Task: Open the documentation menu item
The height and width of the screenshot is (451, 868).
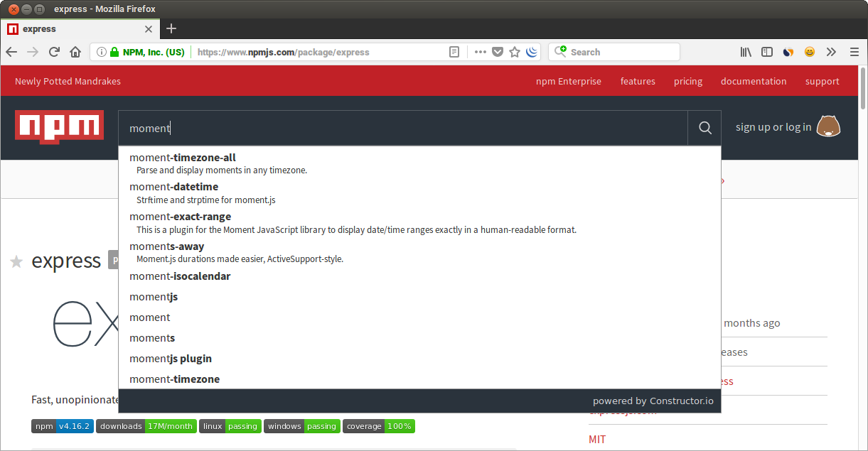Action: pos(754,81)
